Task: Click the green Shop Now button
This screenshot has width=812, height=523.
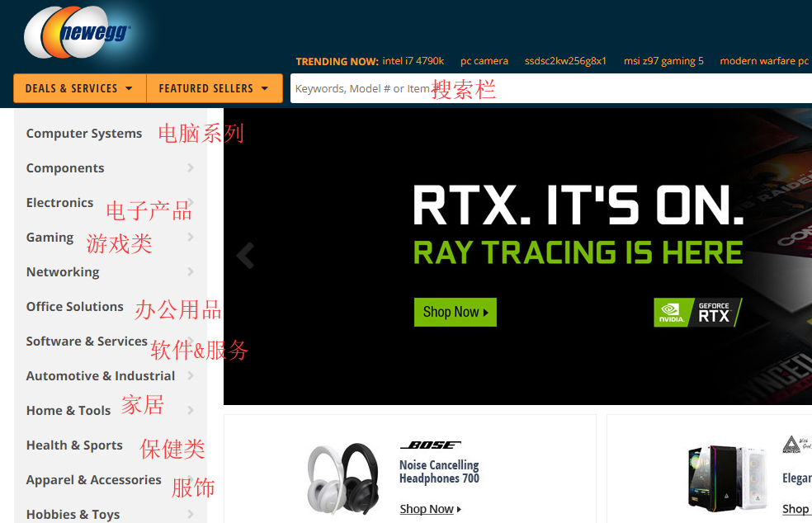Action: pyautogui.click(x=455, y=312)
